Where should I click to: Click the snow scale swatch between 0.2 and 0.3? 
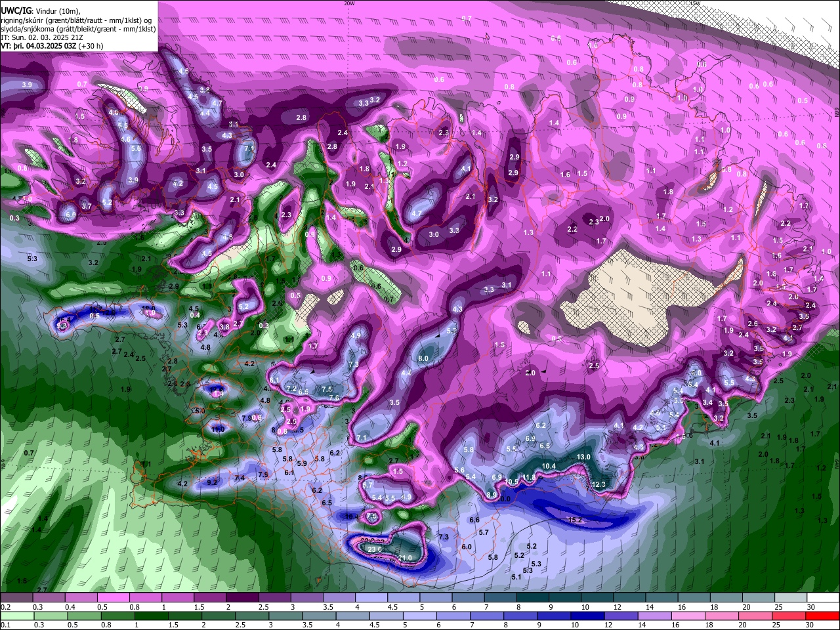click(x=16, y=598)
